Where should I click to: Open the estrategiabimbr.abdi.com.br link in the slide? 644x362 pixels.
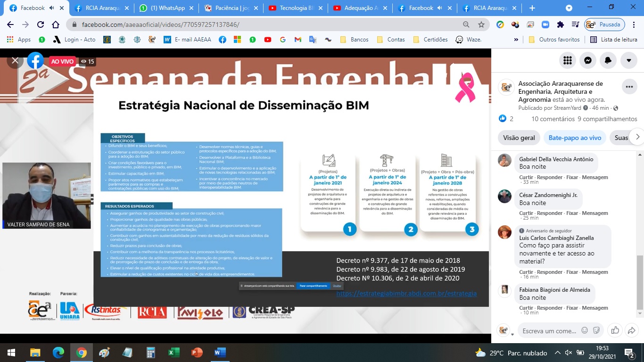406,293
